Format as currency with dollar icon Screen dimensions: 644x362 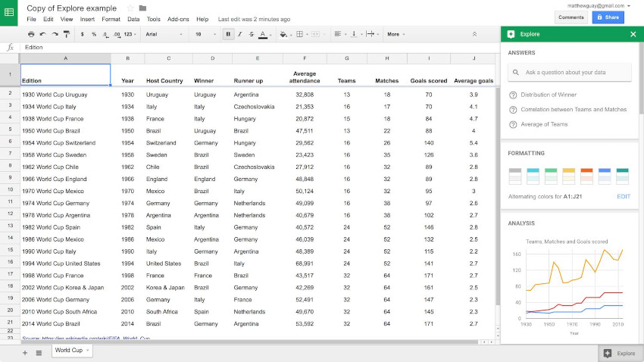point(82,35)
